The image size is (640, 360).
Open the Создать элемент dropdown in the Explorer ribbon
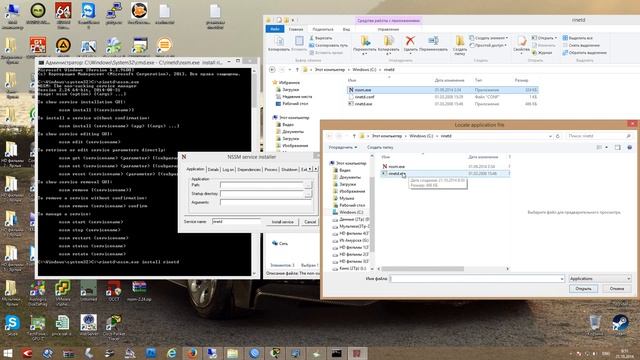[x=489, y=38]
